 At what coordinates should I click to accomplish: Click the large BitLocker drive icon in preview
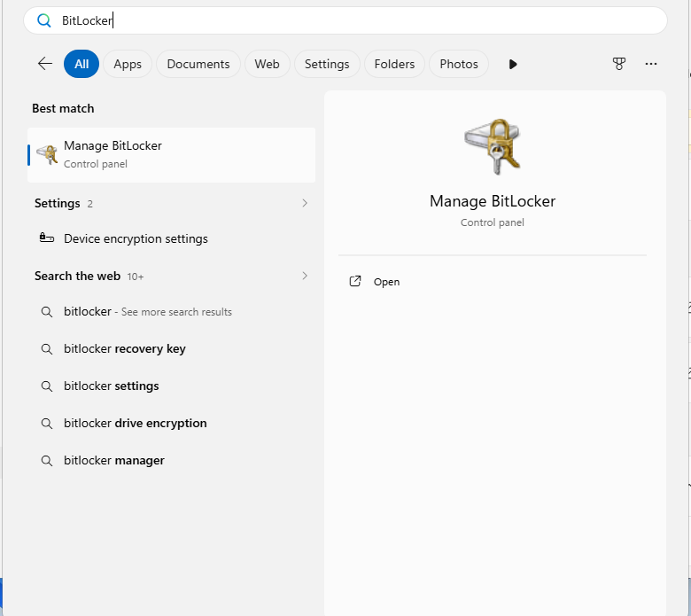tap(493, 146)
